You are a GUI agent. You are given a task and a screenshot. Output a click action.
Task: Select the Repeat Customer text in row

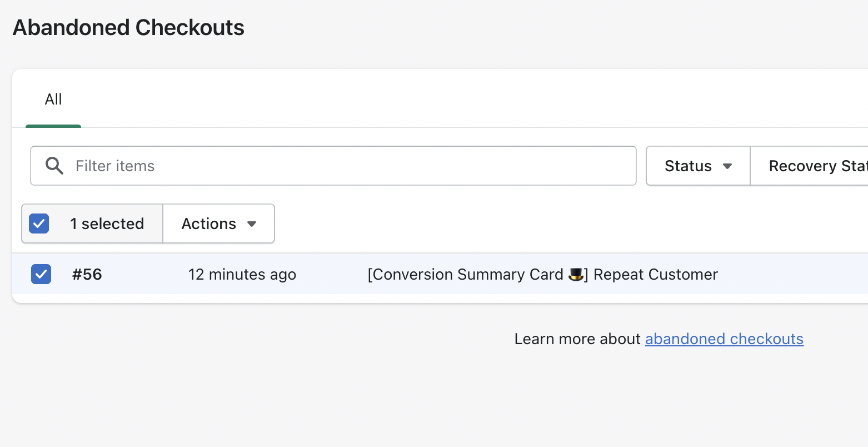656,275
